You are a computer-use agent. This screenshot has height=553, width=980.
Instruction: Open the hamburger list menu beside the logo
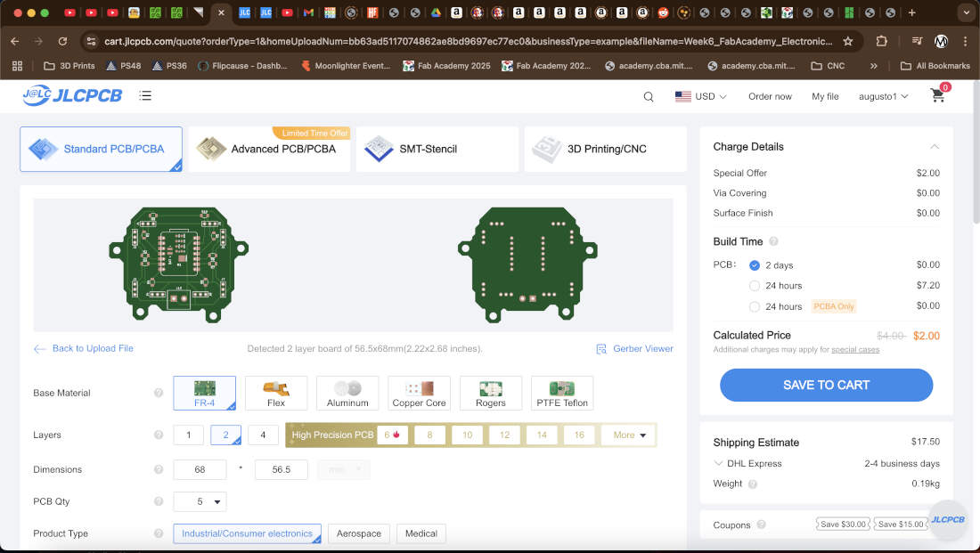tap(145, 95)
